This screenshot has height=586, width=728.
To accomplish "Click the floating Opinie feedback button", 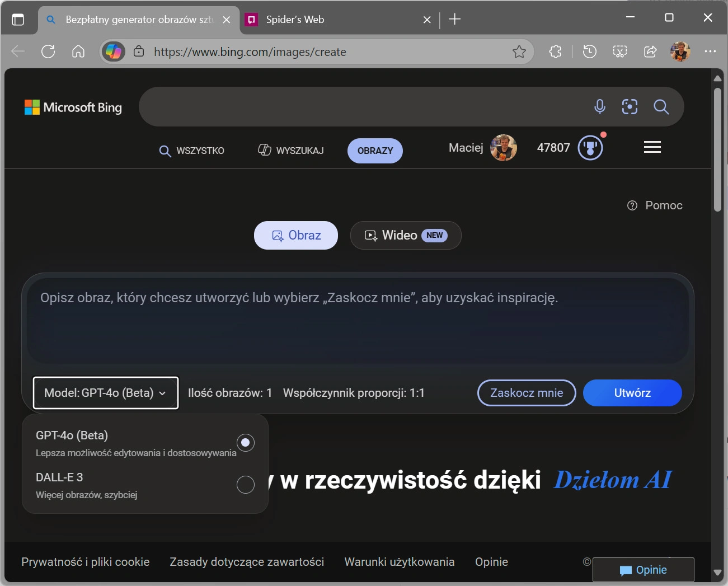I will click(x=644, y=570).
